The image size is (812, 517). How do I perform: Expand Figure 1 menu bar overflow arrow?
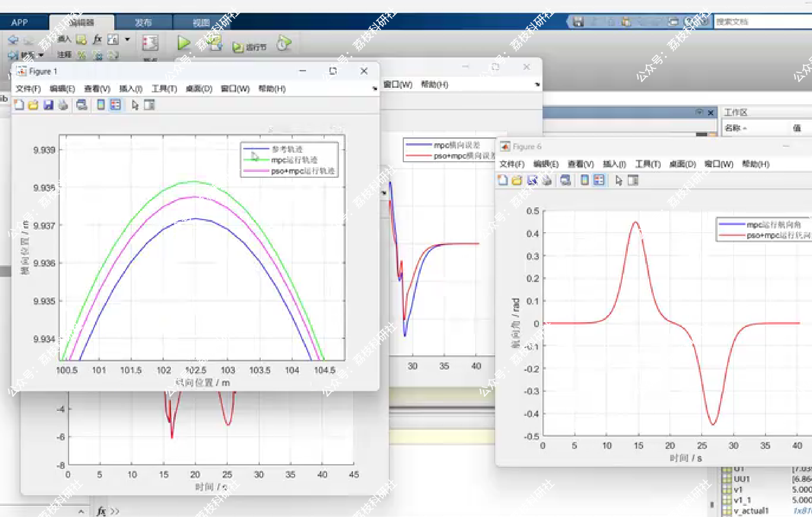click(374, 89)
